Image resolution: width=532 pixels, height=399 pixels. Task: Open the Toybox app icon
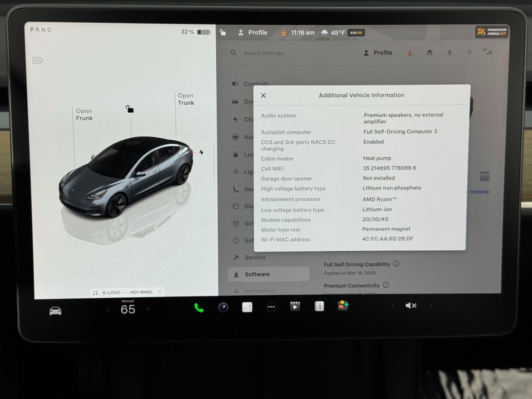pyautogui.click(x=343, y=306)
